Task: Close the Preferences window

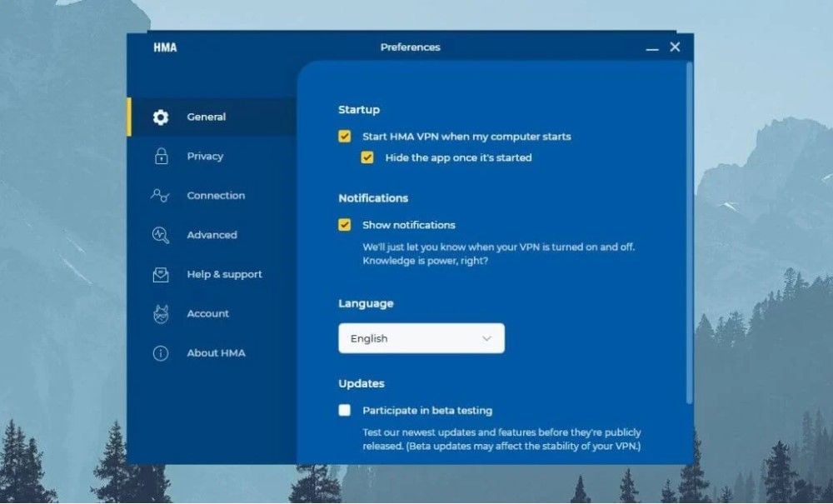Action: (x=675, y=47)
